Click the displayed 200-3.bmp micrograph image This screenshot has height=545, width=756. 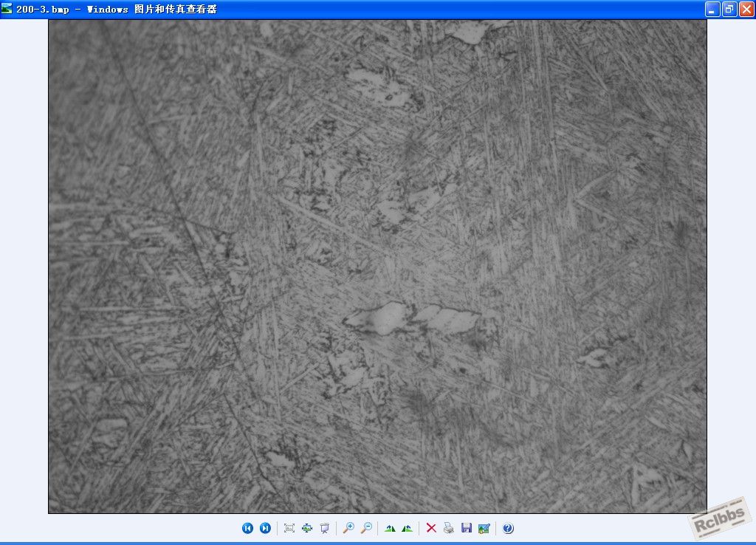tap(377, 267)
